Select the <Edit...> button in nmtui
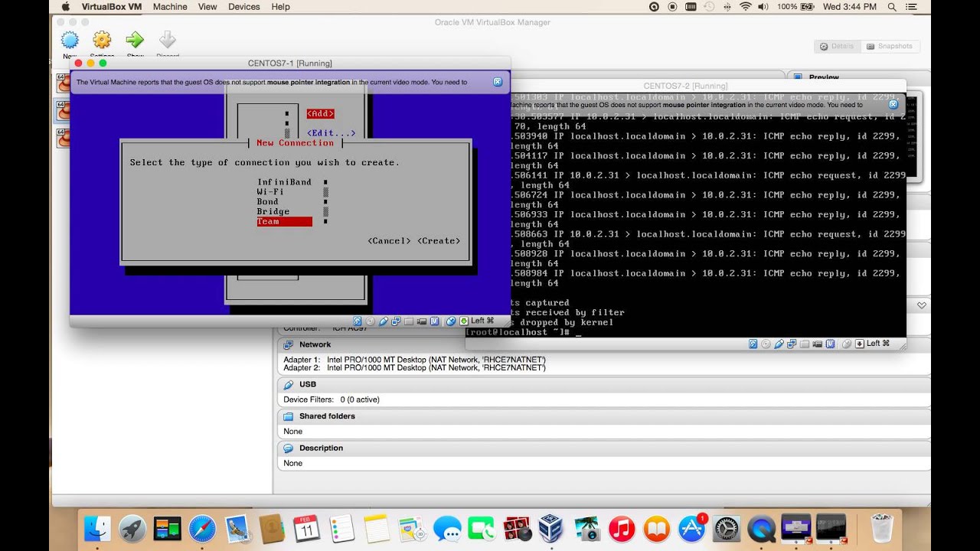 click(x=331, y=133)
